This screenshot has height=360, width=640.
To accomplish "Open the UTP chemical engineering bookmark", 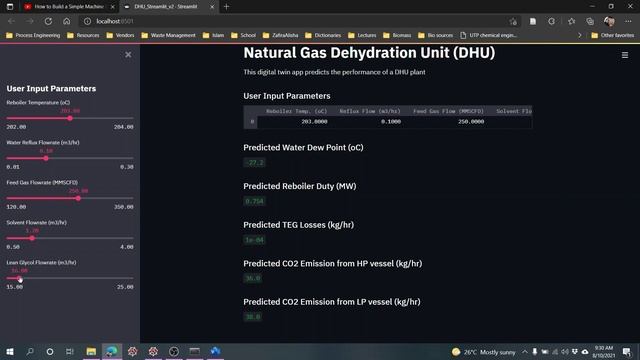I will (489, 36).
